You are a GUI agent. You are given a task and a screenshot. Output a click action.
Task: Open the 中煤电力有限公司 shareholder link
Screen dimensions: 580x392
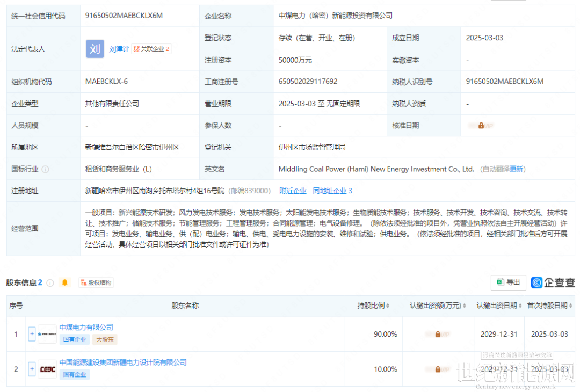(x=86, y=327)
